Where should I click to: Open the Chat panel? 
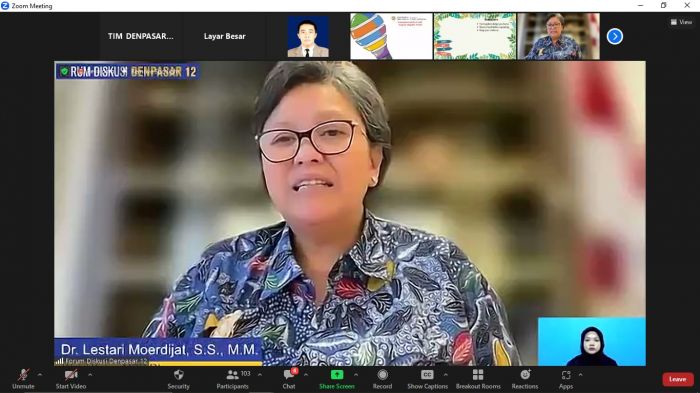289,379
